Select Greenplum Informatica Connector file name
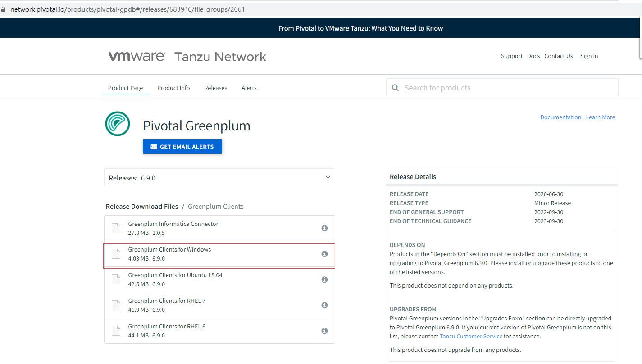The height and width of the screenshot is (364, 642). pos(173,224)
